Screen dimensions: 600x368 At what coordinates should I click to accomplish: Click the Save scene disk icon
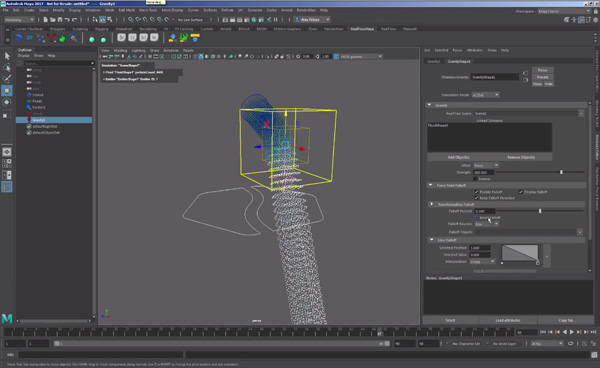[x=60, y=20]
